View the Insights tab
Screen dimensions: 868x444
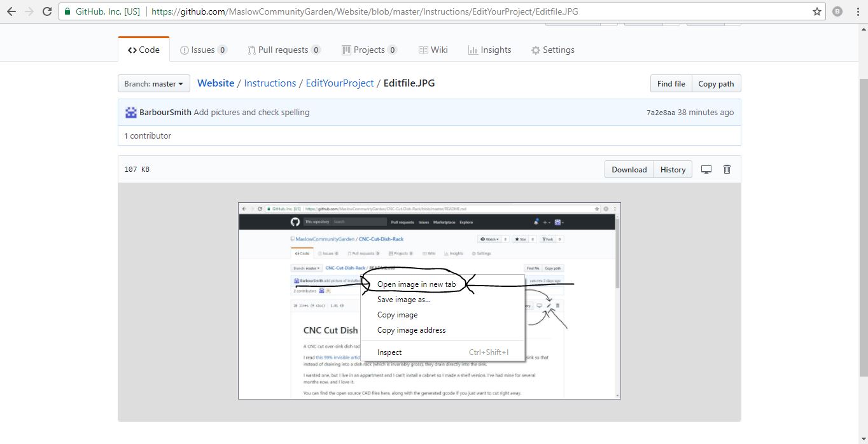(x=489, y=50)
